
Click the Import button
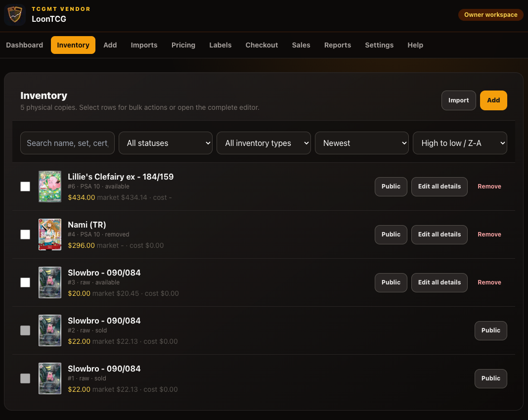point(458,100)
